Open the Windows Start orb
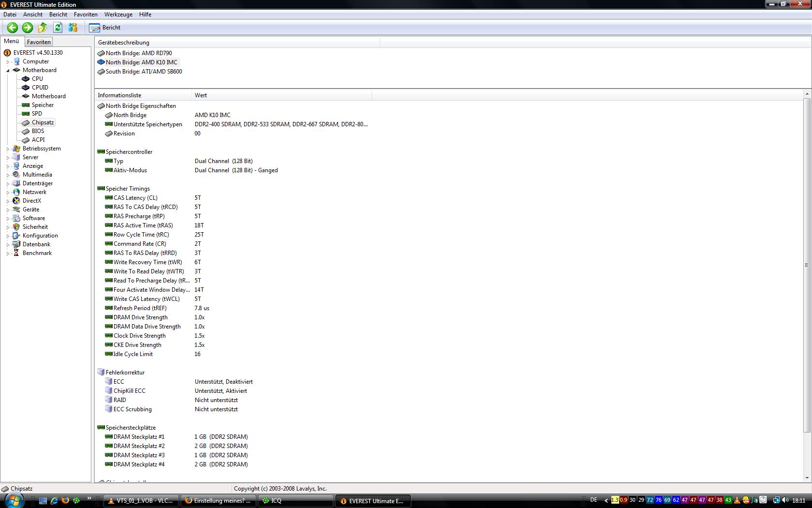The width and height of the screenshot is (812, 508). pos(13,500)
